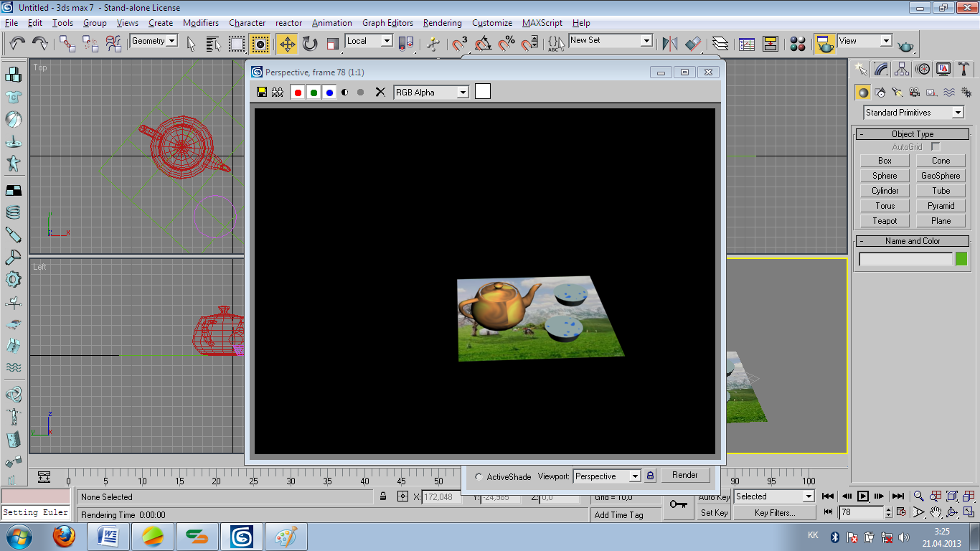The height and width of the screenshot is (551, 980).
Task: Open the RGB Alpha channel dropdown
Action: [x=463, y=92]
